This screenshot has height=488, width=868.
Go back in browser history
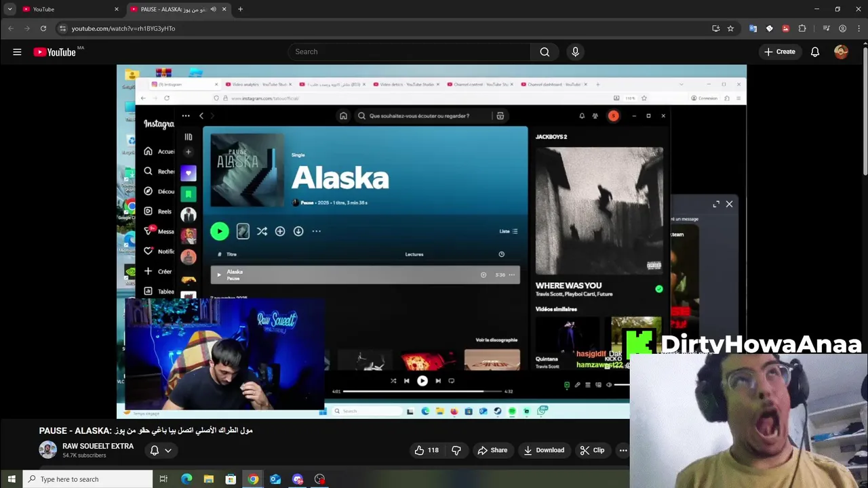[x=11, y=28]
